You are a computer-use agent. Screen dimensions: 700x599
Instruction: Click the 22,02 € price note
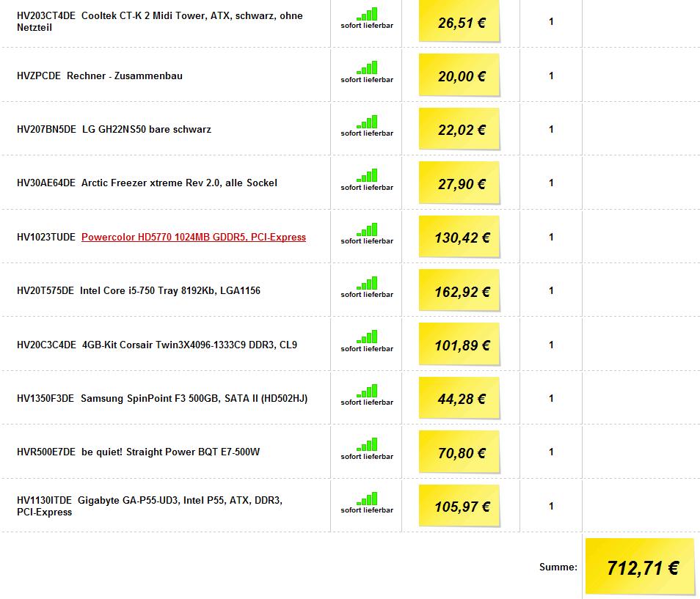[459, 129]
